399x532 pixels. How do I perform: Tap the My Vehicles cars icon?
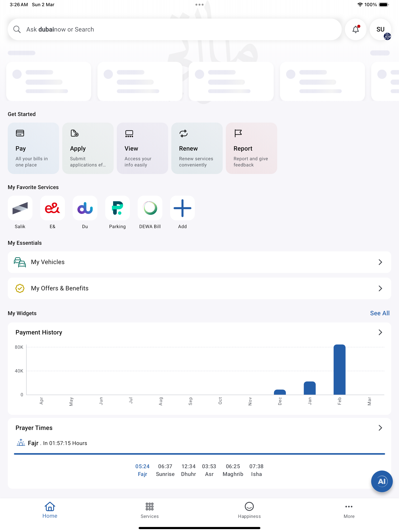pyautogui.click(x=20, y=262)
